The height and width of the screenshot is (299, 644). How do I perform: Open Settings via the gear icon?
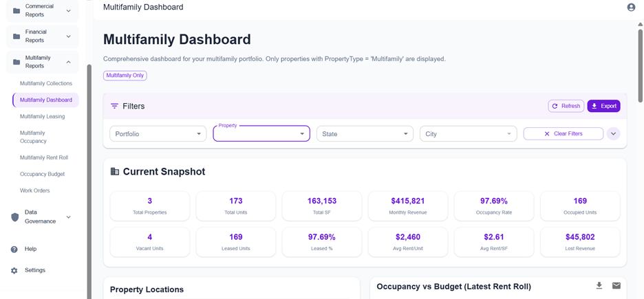[x=14, y=271]
